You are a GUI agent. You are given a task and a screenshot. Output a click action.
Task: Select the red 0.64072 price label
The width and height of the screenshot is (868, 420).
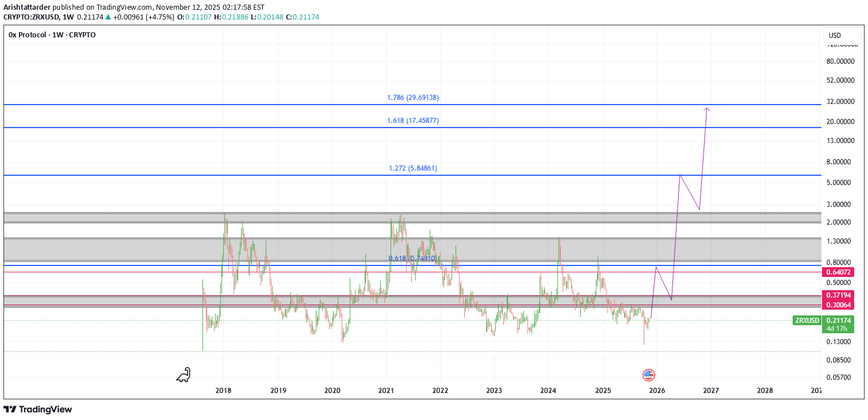tap(839, 272)
